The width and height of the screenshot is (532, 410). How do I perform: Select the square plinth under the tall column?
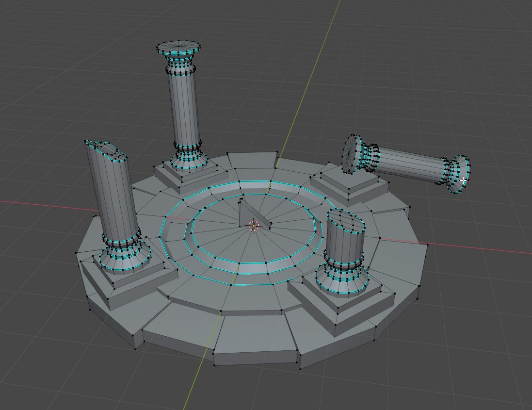[x=190, y=175]
